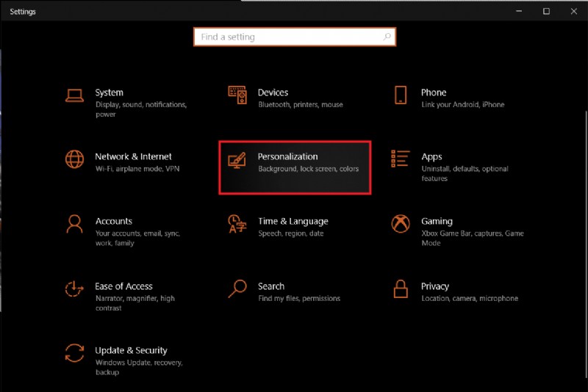Click the Phone device icon
The image size is (588, 392).
401,95
